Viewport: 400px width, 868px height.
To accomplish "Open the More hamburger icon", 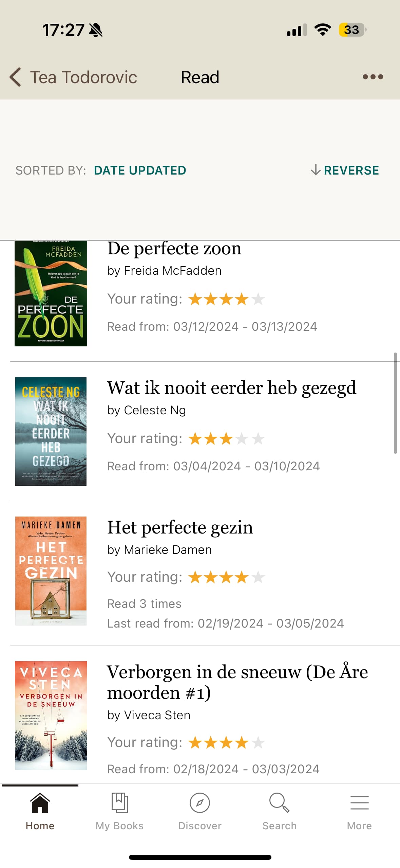I will click(x=359, y=803).
